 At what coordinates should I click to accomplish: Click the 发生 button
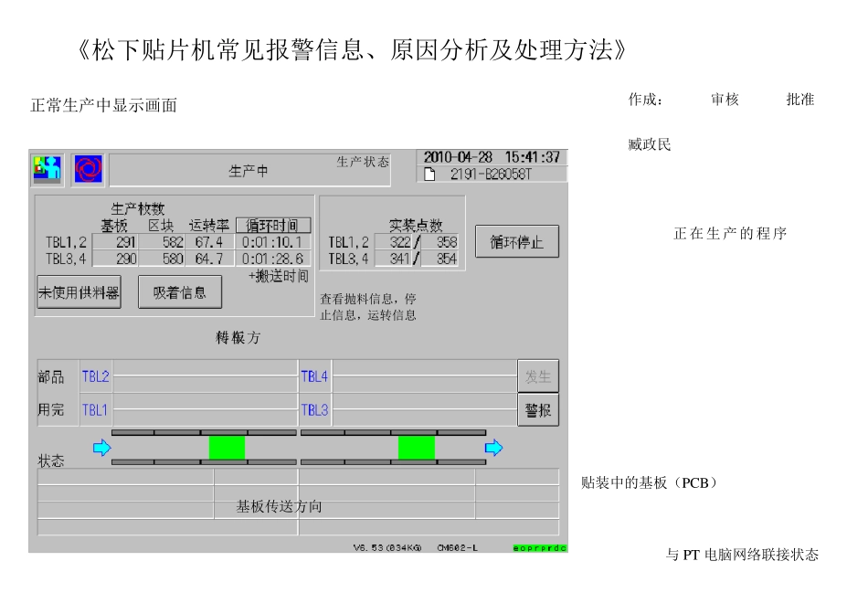click(538, 376)
